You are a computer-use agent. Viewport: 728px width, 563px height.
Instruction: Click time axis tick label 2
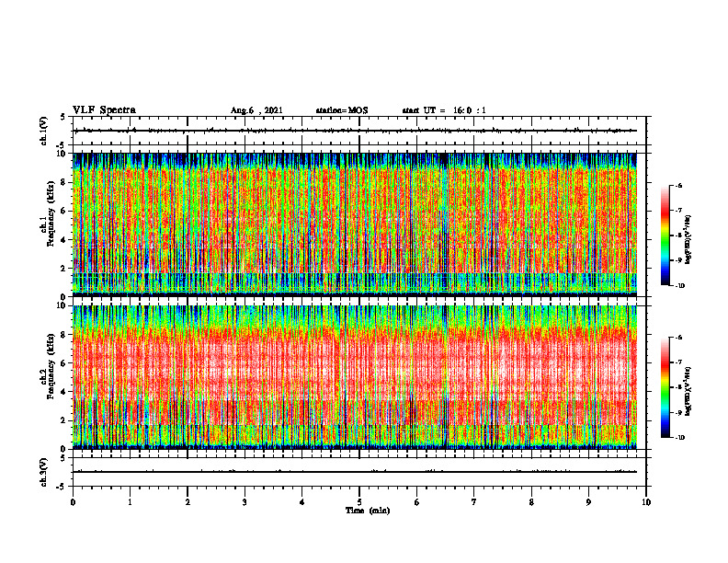(x=188, y=502)
